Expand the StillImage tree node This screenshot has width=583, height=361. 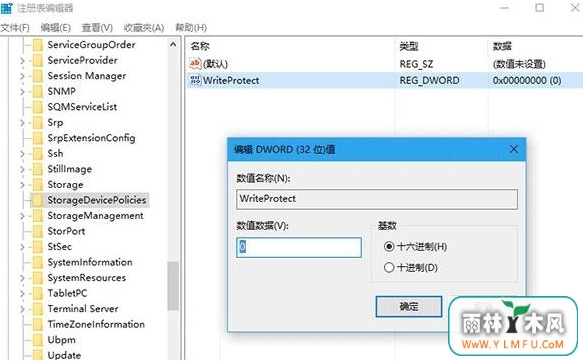pyautogui.click(x=22, y=170)
